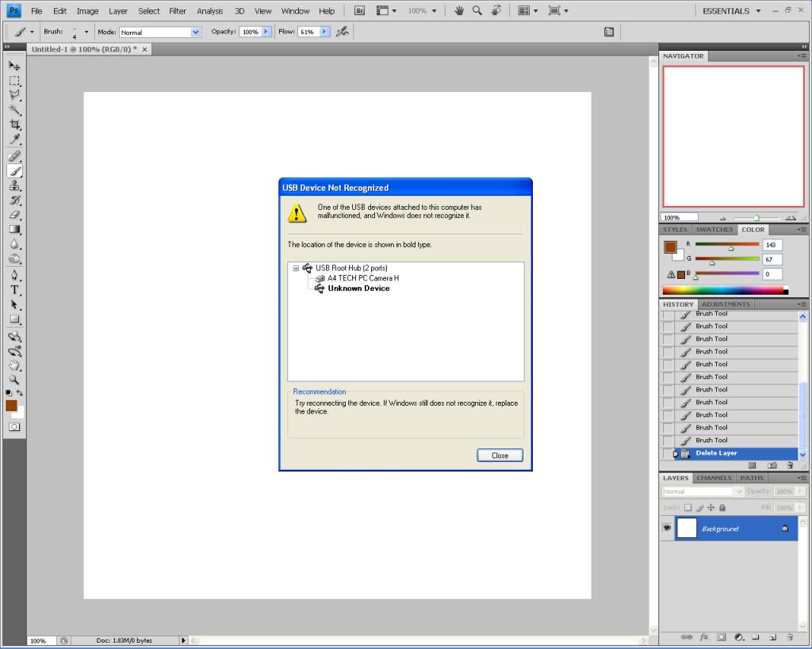Screen dimensions: 812x649
Task: Open the File menu
Action: [x=36, y=11]
